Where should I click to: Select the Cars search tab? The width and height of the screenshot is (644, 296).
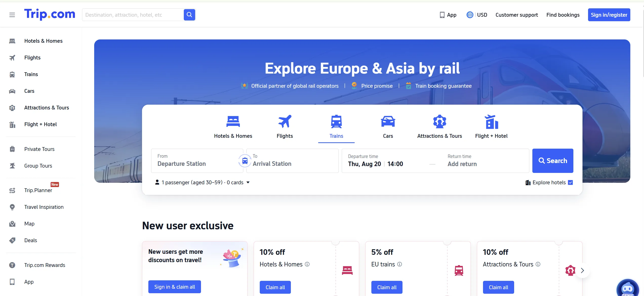[x=388, y=127]
